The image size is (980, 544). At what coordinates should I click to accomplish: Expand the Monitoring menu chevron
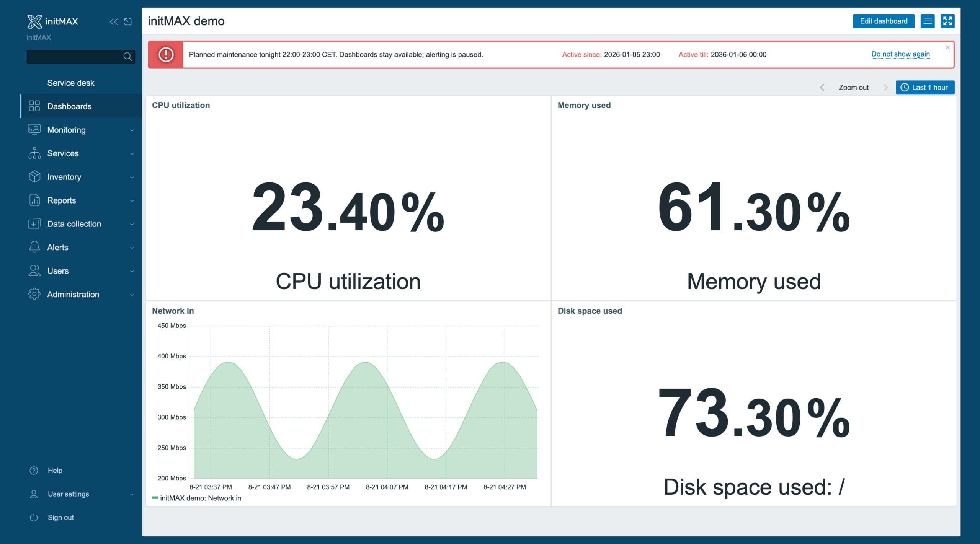(x=132, y=130)
